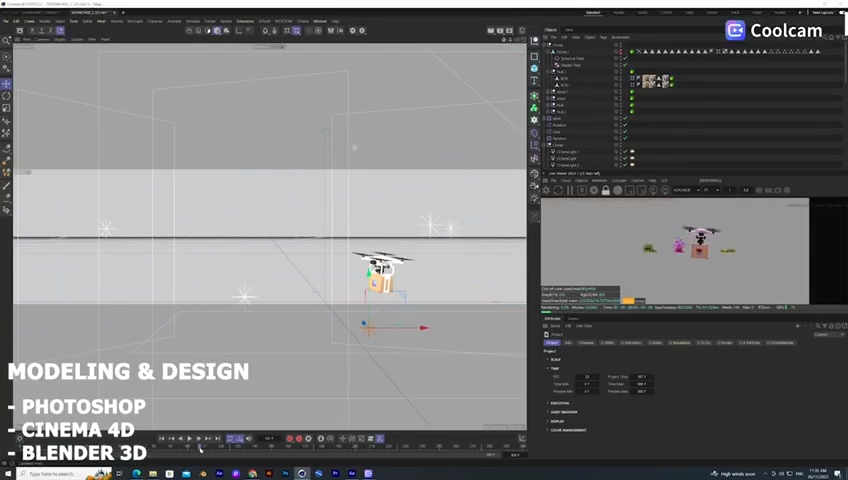
Task: Click the record keyframe red button
Action: click(290, 439)
